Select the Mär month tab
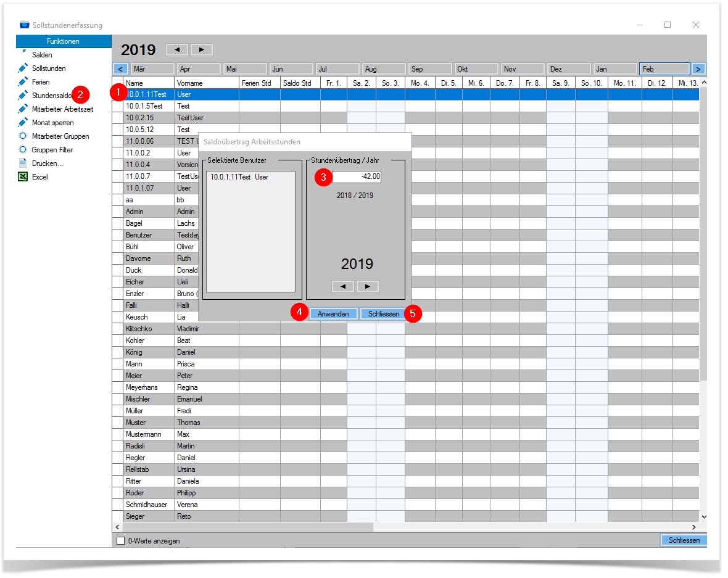This screenshot has width=728, height=578. (153, 69)
